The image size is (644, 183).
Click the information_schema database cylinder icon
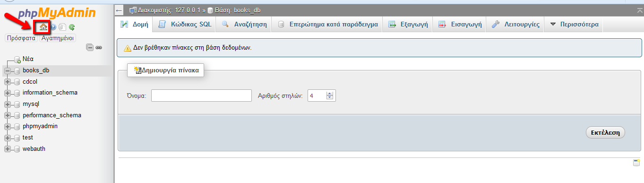(x=17, y=93)
